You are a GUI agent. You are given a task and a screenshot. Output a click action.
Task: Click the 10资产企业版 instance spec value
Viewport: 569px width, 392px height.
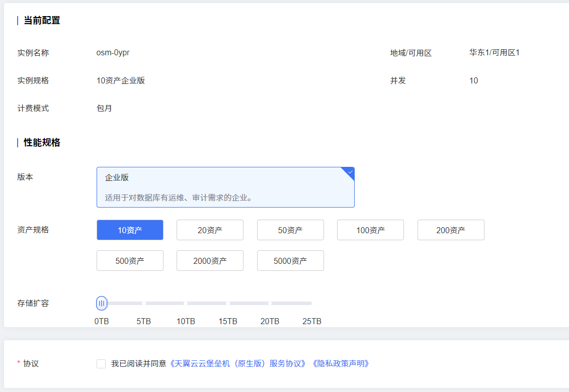(121, 80)
